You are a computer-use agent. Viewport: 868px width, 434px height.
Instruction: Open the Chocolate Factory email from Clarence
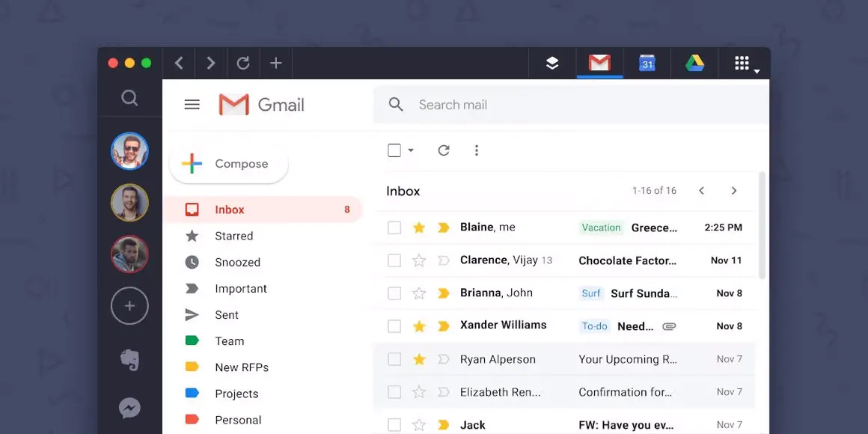coord(627,260)
